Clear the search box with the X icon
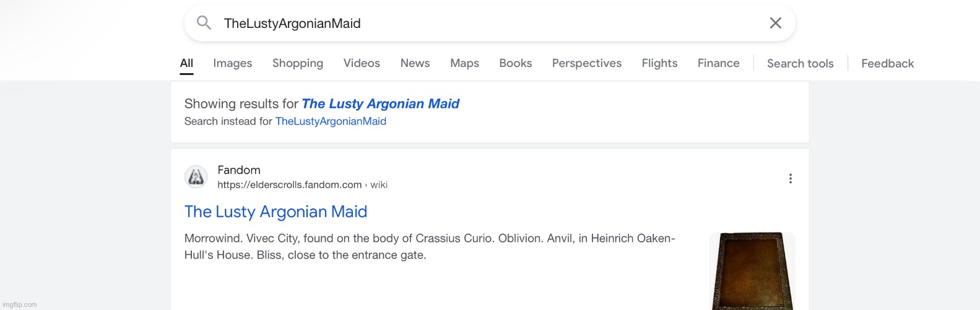Image resolution: width=980 pixels, height=310 pixels. (775, 24)
